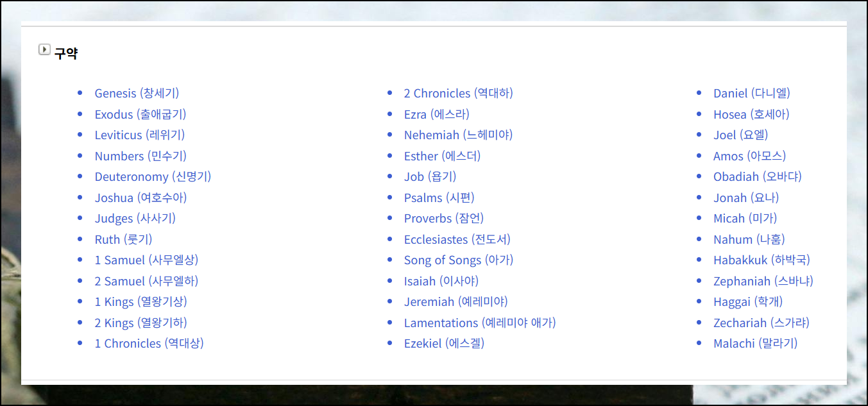Collapse the 구약 section arrow icon
Image resolution: width=868 pixels, height=406 pixels.
tap(44, 49)
